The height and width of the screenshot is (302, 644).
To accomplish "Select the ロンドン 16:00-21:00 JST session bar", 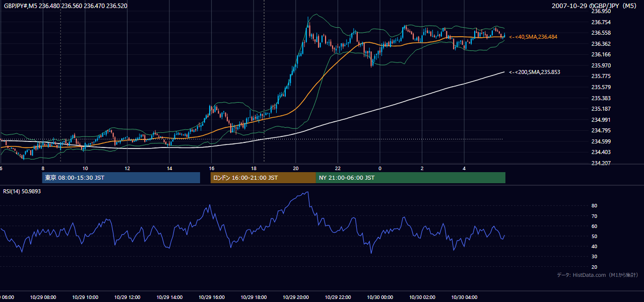I will click(x=263, y=178).
